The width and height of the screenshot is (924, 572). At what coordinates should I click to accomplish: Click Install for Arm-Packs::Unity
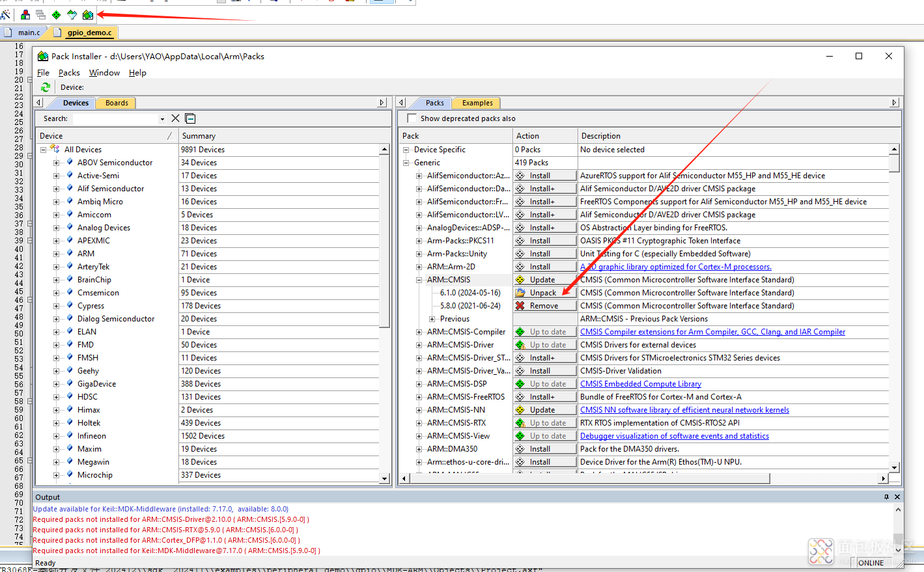pos(545,254)
